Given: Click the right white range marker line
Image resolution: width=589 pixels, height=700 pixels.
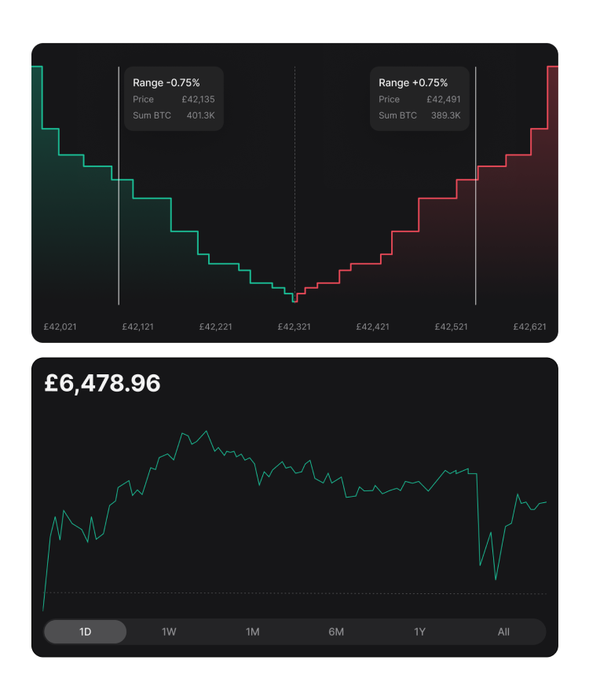Looking at the screenshot, I should 476,235.
